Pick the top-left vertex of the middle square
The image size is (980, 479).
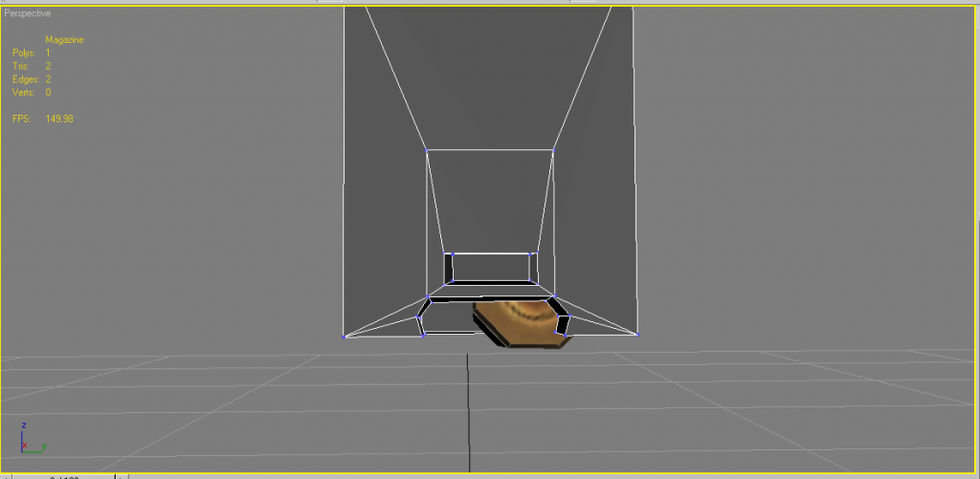tap(427, 150)
